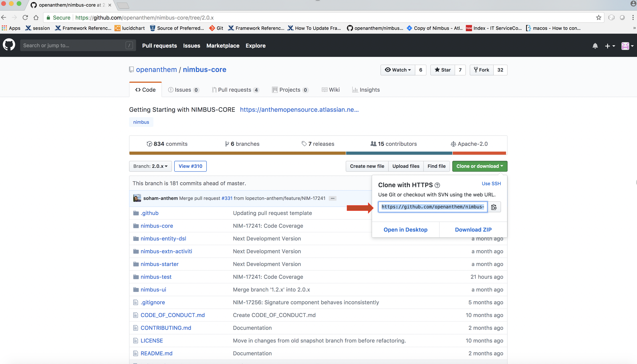637x364 pixels.
Task: Copy clone URL to clipboard icon
Action: [x=494, y=207]
